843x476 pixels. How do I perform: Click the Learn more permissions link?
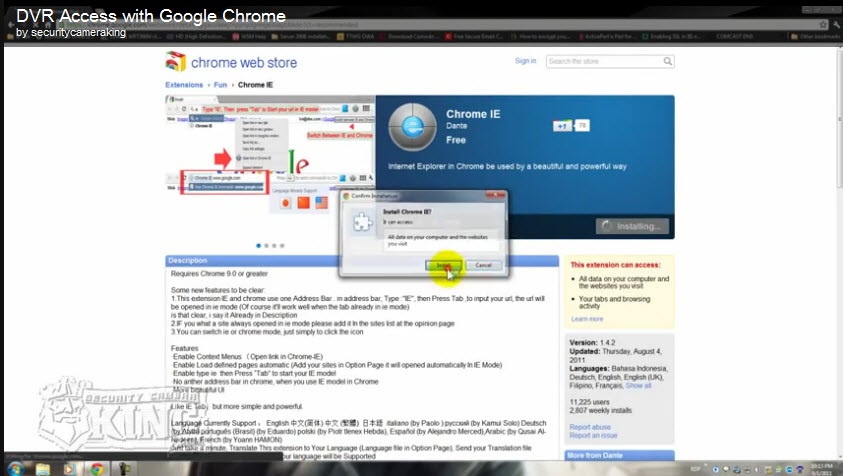587,319
